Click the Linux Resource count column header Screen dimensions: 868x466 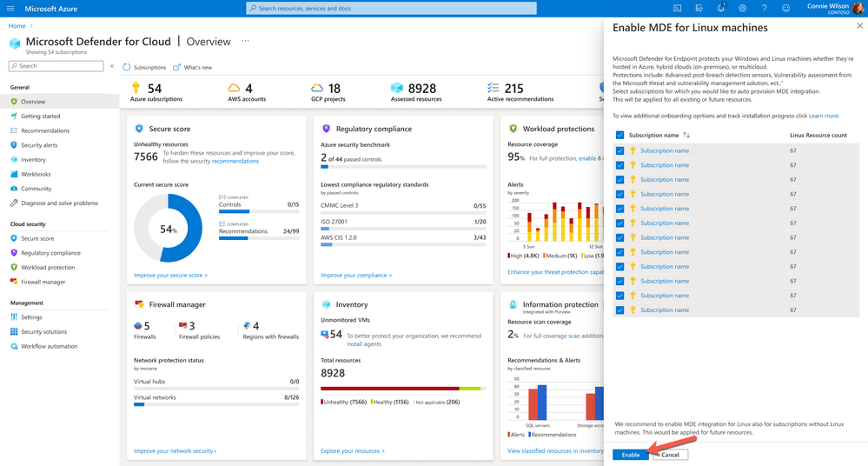pyautogui.click(x=818, y=135)
